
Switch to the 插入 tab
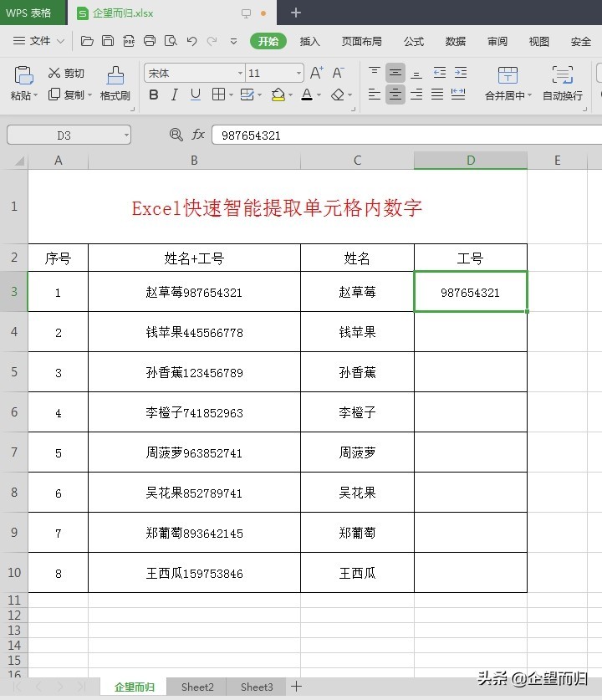click(x=309, y=42)
